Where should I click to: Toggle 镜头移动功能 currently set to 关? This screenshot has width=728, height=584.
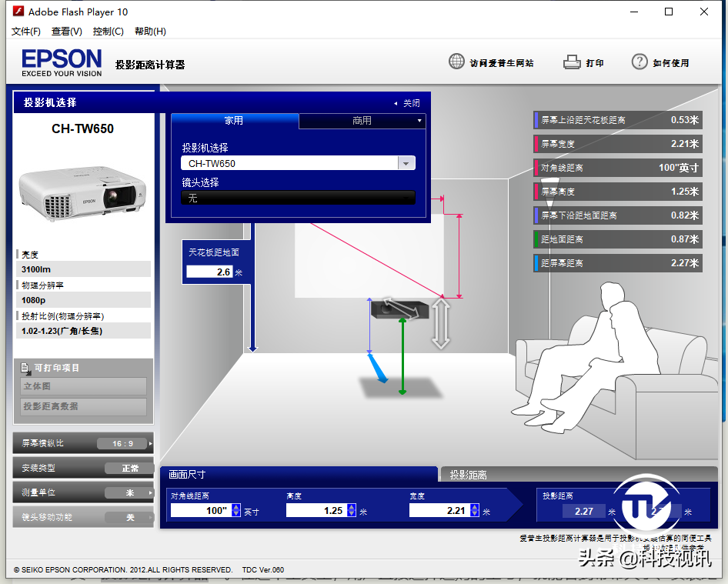129,517
